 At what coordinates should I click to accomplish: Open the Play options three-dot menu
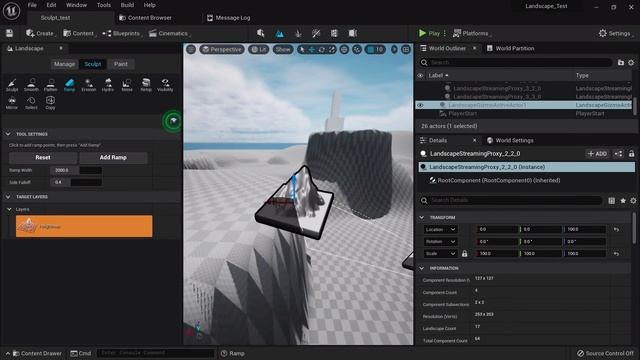click(444, 33)
